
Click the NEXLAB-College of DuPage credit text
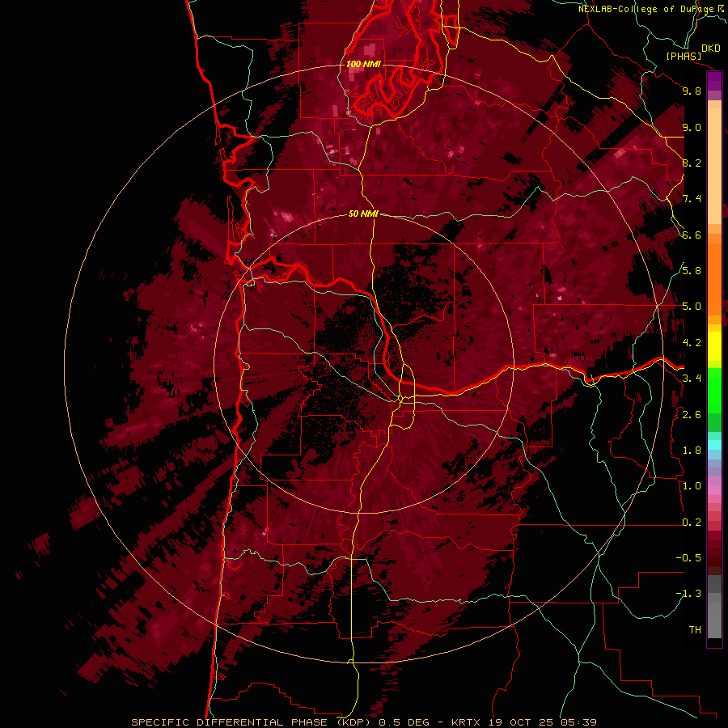pos(647,9)
